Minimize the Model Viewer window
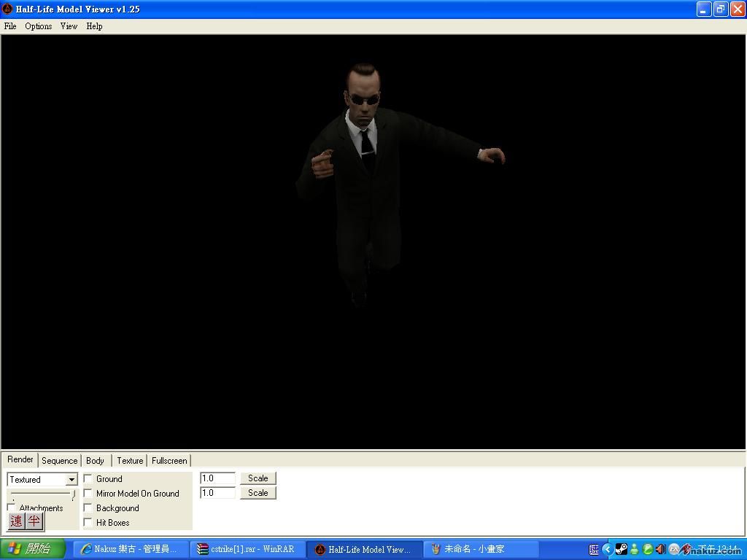 (704, 9)
